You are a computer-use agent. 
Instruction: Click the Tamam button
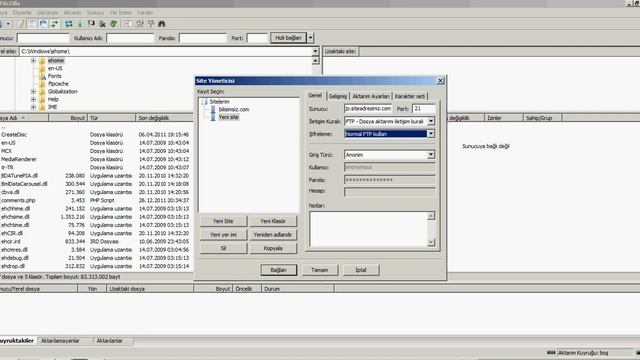point(320,270)
